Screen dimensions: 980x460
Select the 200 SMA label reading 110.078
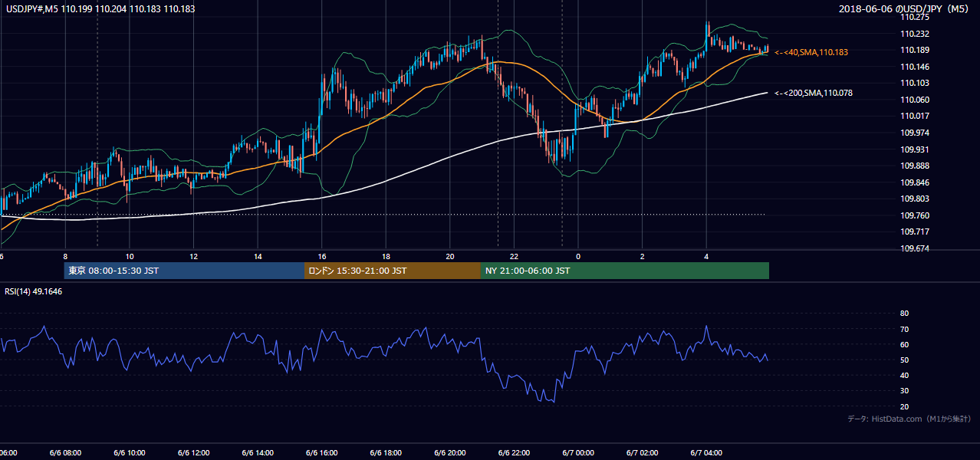pos(814,93)
